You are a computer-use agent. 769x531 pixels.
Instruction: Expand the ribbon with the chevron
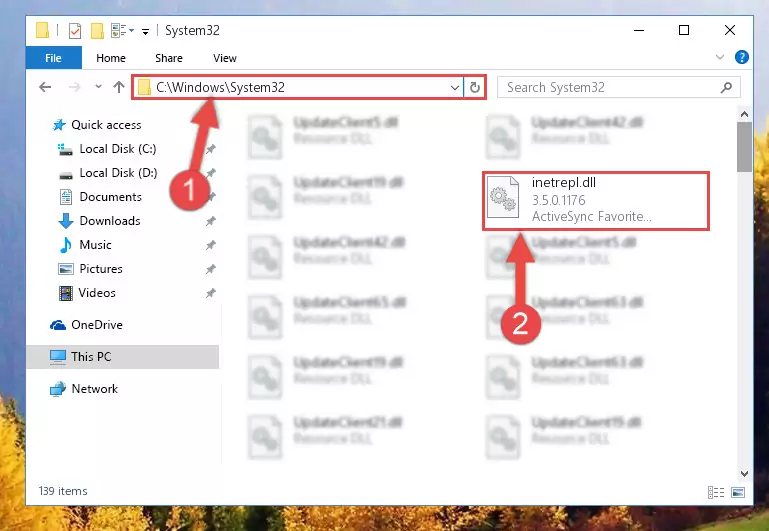719,57
